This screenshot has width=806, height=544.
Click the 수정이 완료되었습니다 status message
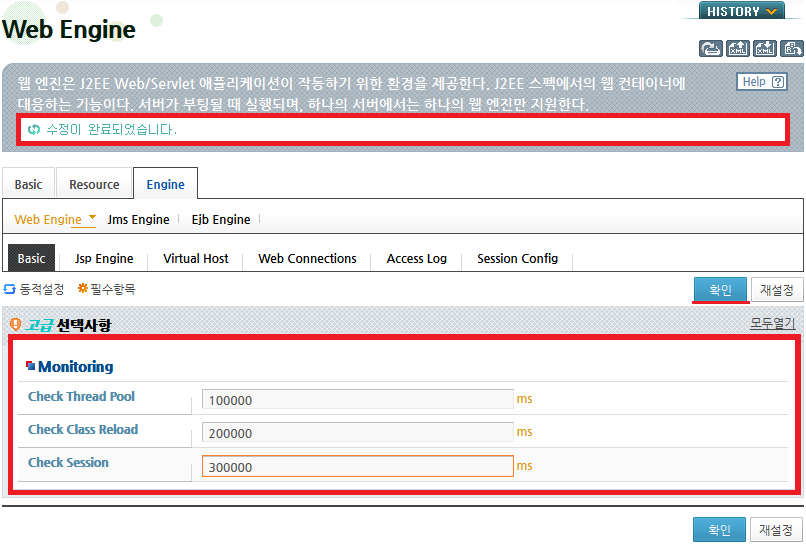coord(112,130)
